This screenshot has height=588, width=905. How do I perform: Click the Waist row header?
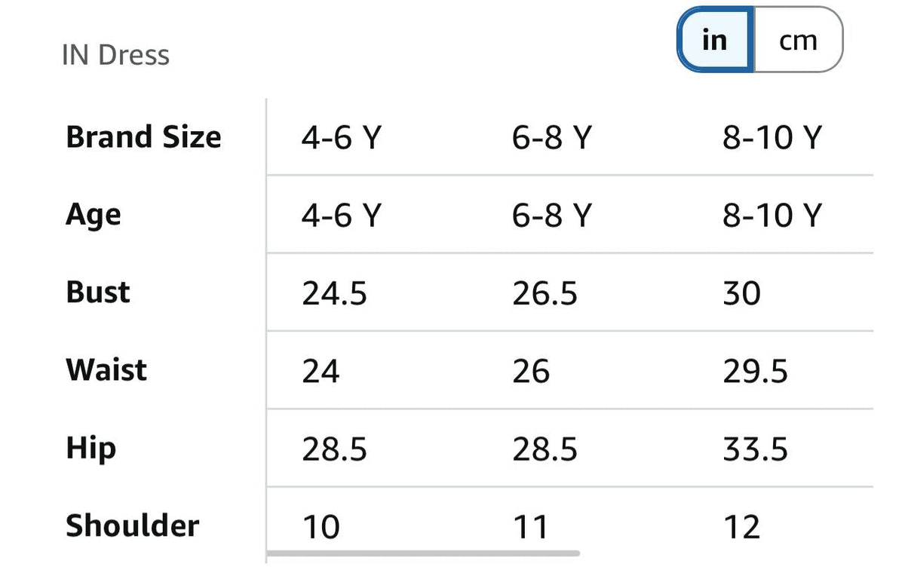tap(106, 370)
